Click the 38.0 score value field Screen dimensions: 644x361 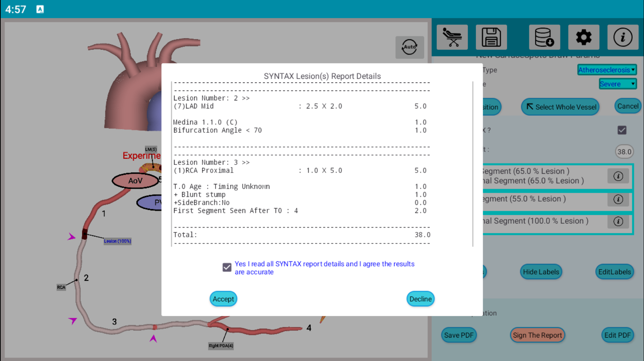pyautogui.click(x=624, y=152)
